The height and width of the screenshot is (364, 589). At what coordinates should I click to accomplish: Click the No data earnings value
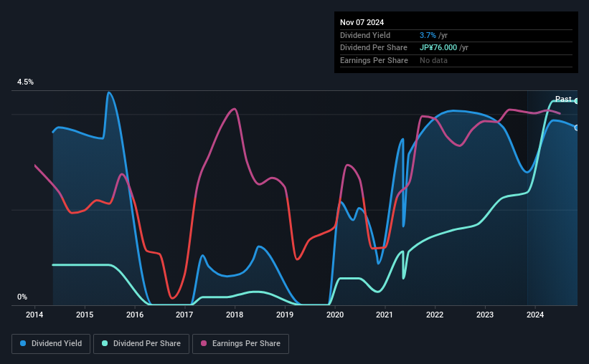pyautogui.click(x=433, y=60)
